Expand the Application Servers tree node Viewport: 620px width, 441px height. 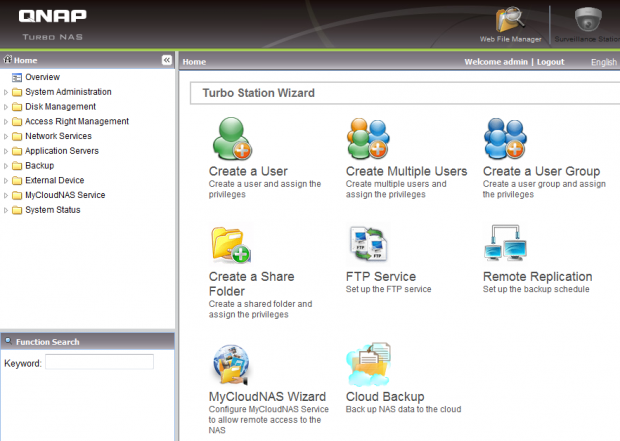point(6,151)
